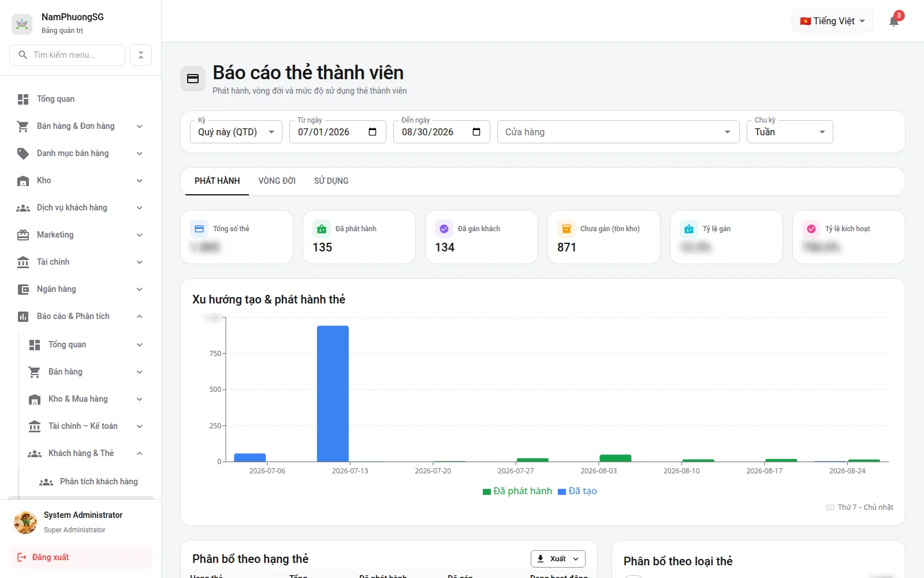Click the Đã gán khách value 134
Screen dimensions: 924x578
point(445,247)
